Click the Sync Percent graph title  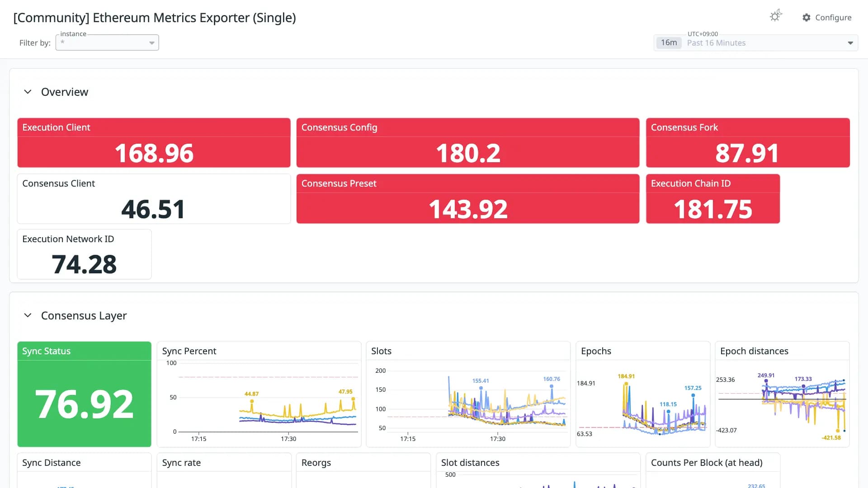(189, 351)
